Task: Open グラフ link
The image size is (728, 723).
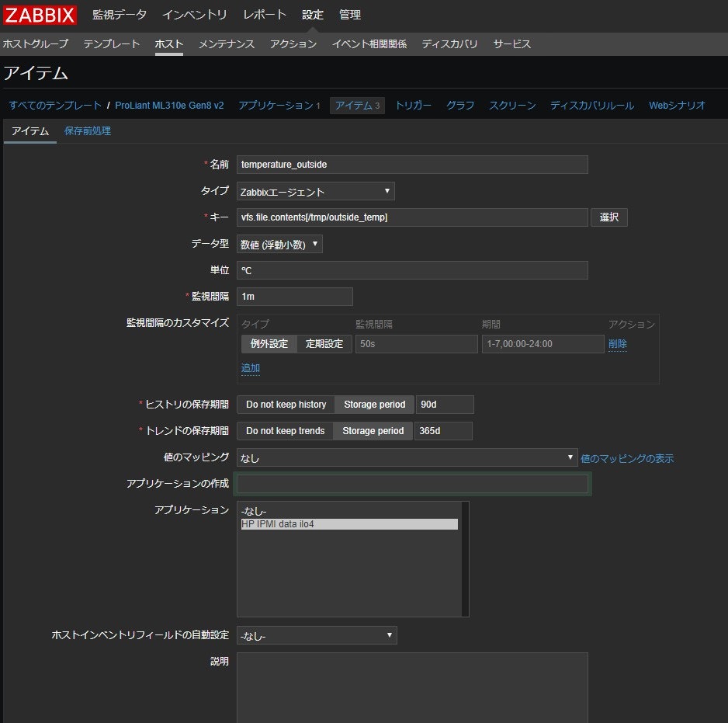Action: coord(460,106)
